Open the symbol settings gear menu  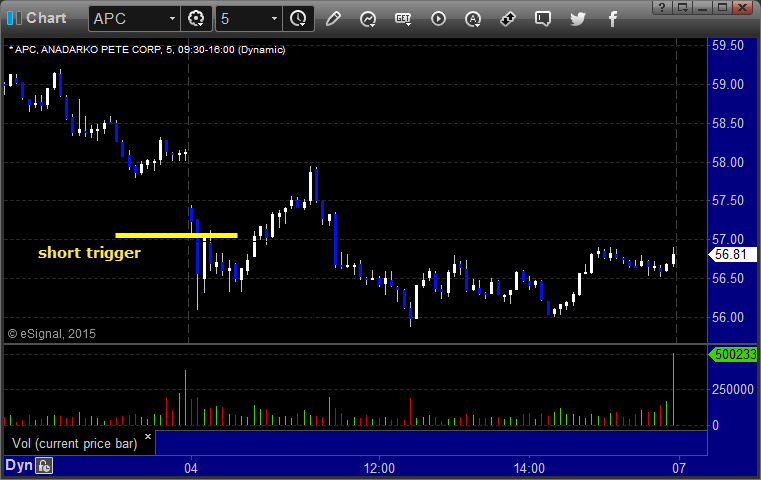[x=196, y=19]
